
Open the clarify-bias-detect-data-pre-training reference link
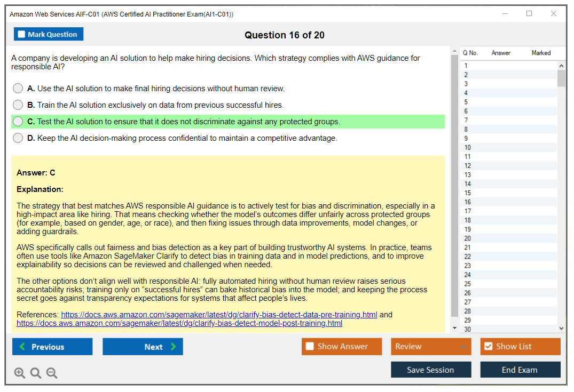(x=219, y=314)
